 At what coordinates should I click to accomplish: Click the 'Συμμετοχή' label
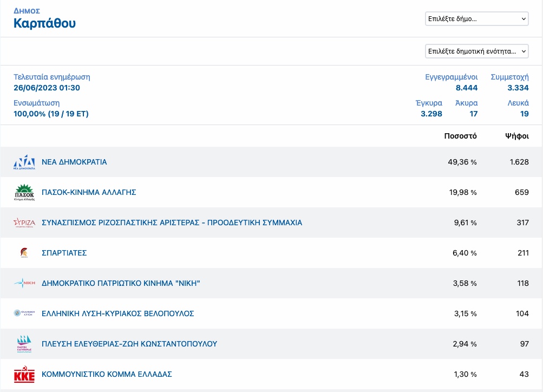click(x=509, y=77)
